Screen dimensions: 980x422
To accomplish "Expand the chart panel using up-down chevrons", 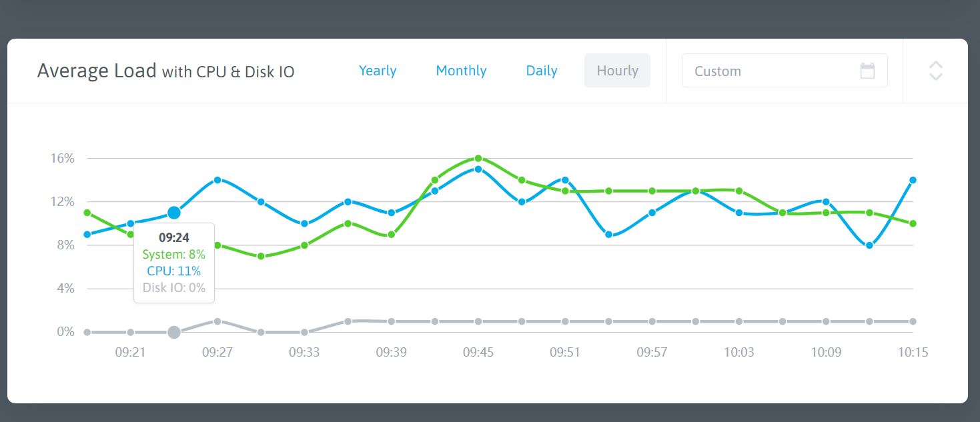I will point(935,71).
